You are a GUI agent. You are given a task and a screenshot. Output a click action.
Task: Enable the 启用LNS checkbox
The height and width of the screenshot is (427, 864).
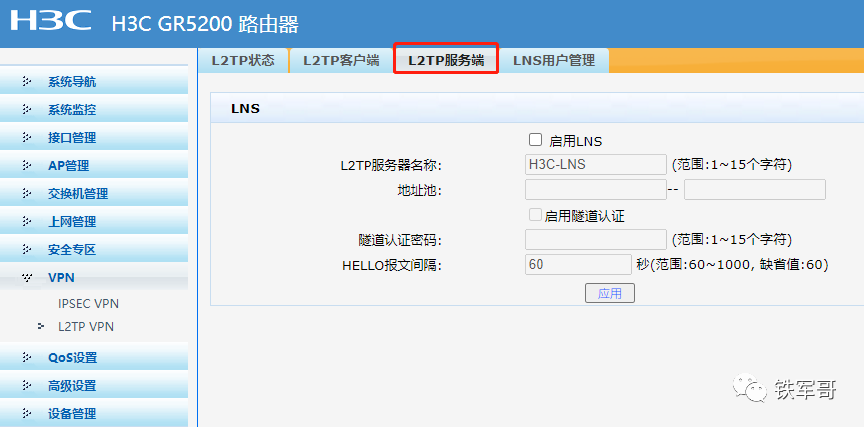point(535,140)
